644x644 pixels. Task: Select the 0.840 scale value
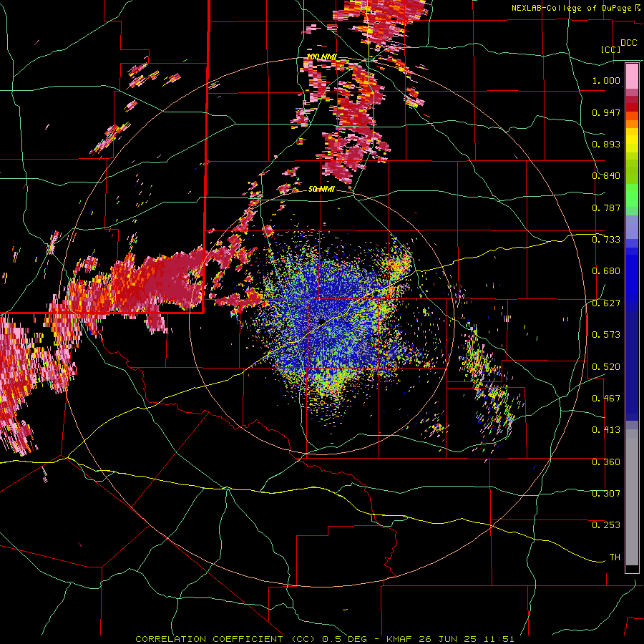(606, 176)
